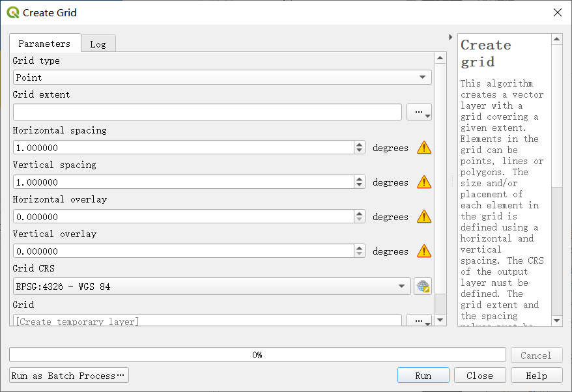The width and height of the screenshot is (572, 392).
Task: Open the Help button
Action: click(x=537, y=375)
